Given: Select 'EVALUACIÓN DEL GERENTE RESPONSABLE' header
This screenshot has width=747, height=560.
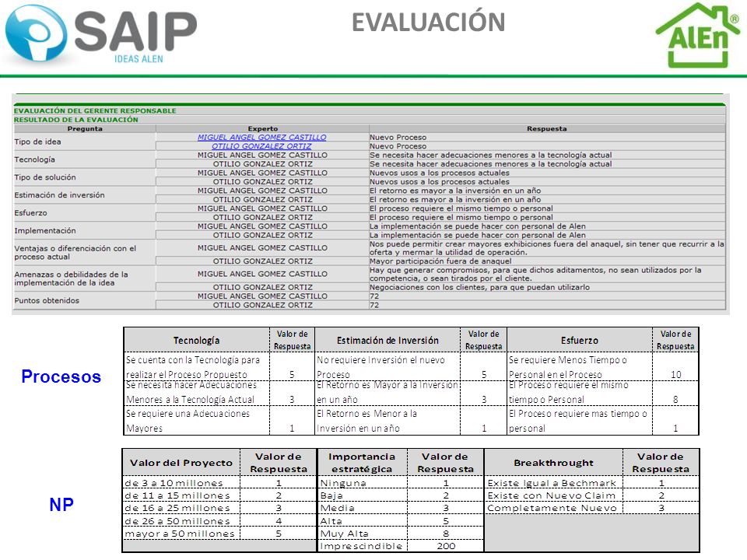Looking at the screenshot, I should [95, 110].
